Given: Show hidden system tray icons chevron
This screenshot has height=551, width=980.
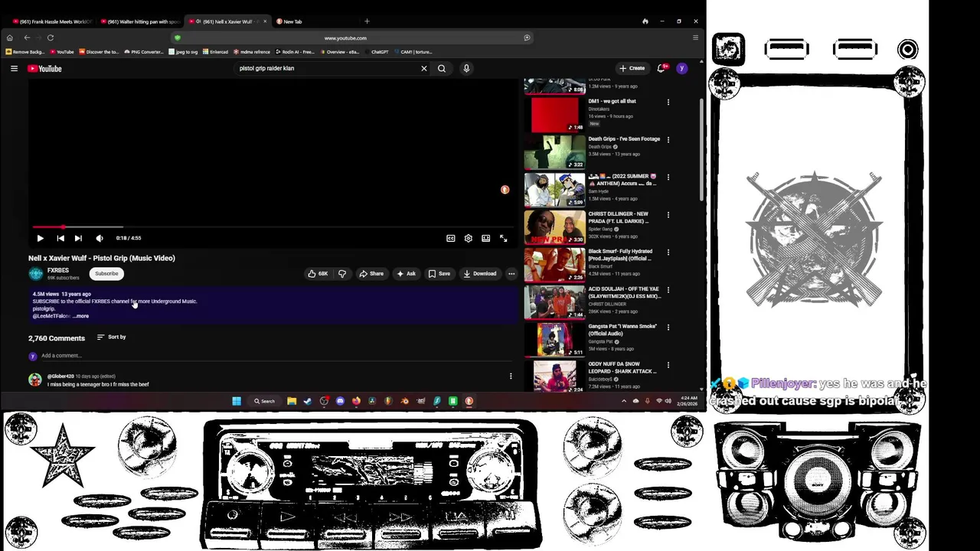Looking at the screenshot, I should pos(623,401).
